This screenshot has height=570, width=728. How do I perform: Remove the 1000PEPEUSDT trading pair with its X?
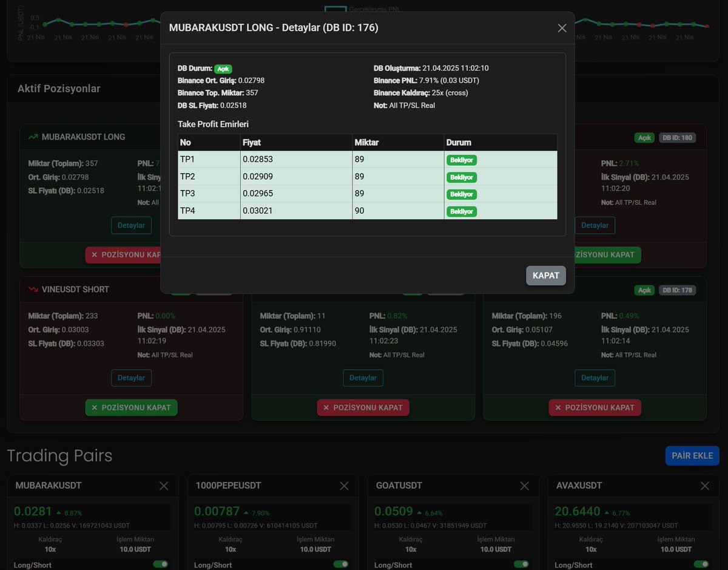tap(344, 486)
